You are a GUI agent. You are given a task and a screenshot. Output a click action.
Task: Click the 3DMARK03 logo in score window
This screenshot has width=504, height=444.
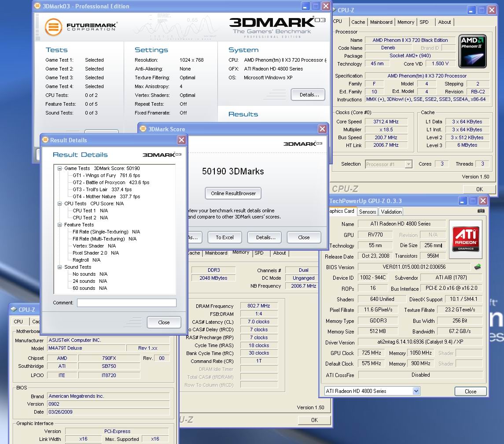tap(302, 144)
